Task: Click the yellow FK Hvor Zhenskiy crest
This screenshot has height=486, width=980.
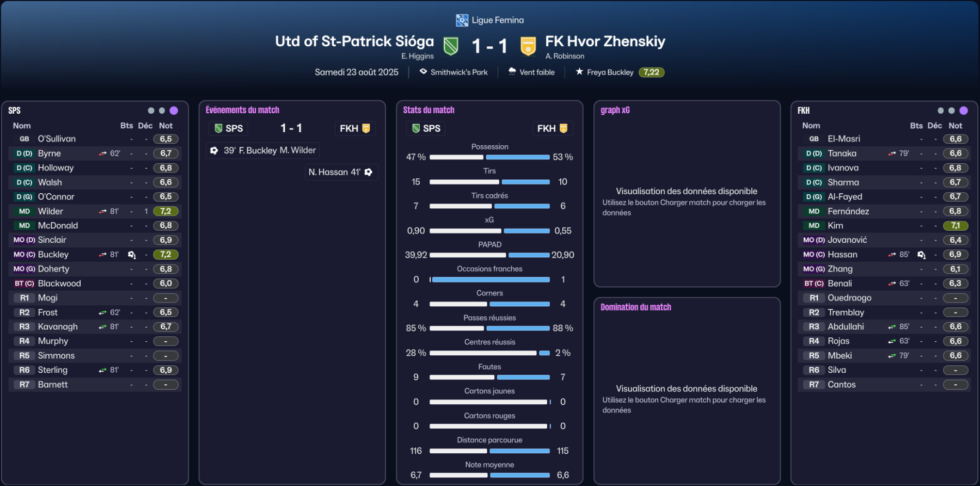Action: point(528,46)
